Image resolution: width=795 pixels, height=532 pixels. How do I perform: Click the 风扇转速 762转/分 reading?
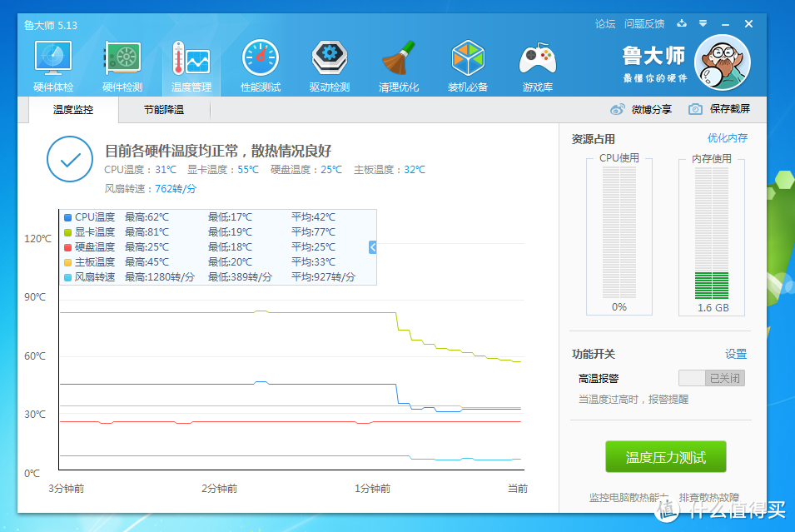click(x=150, y=189)
